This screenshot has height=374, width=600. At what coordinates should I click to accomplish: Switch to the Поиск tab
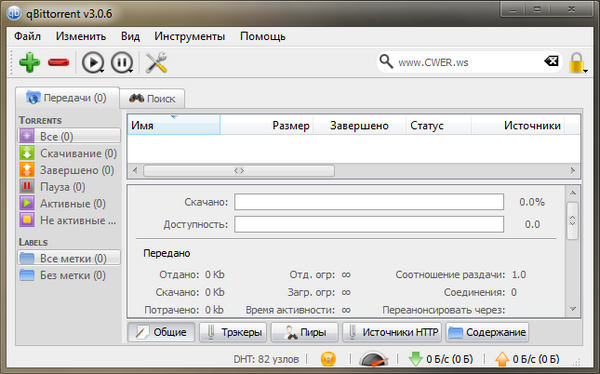[x=152, y=99]
